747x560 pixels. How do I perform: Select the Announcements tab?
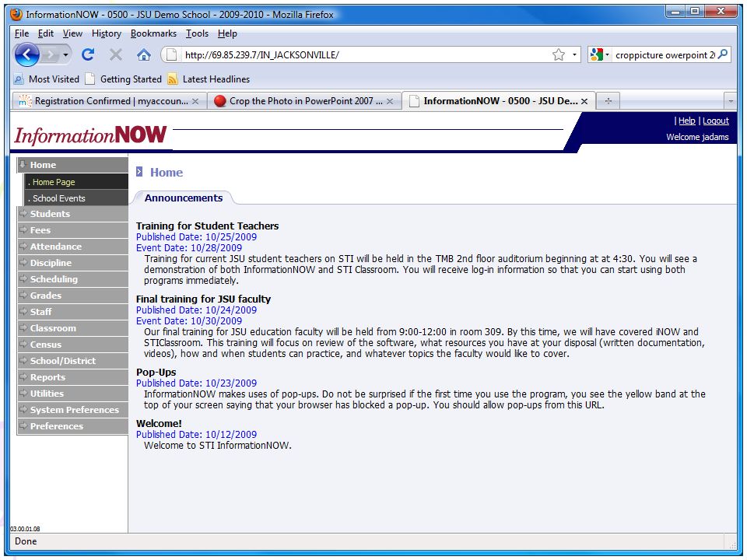click(184, 198)
